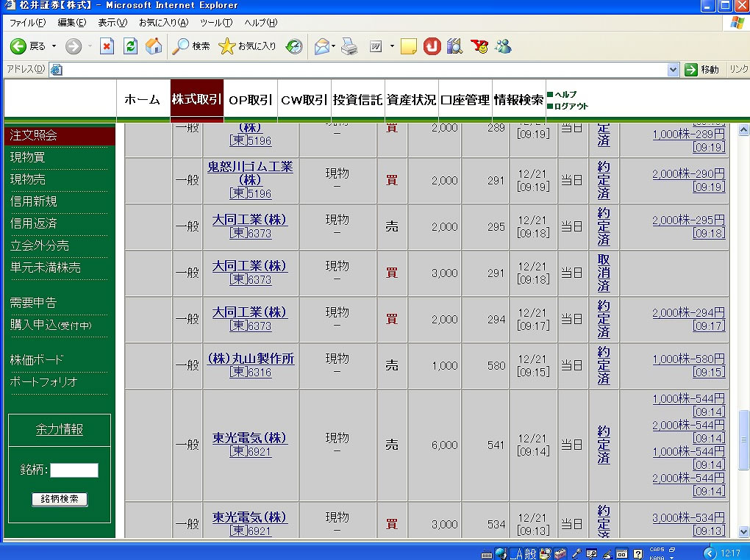Open the Messenger people icon
This screenshot has width=750, height=560.
[x=503, y=46]
